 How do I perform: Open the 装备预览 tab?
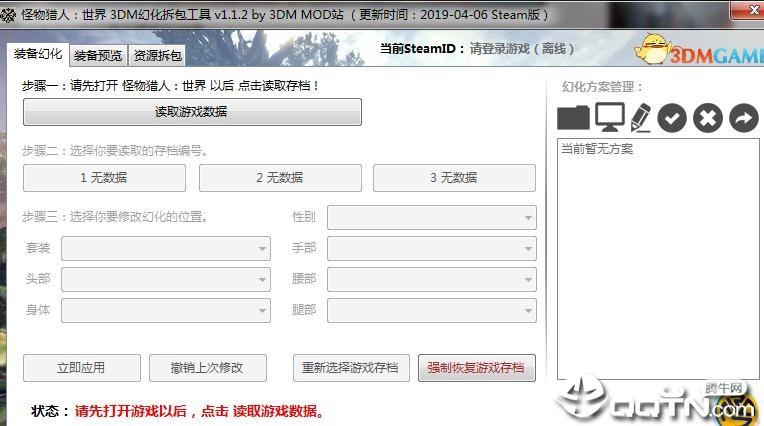tap(98, 56)
